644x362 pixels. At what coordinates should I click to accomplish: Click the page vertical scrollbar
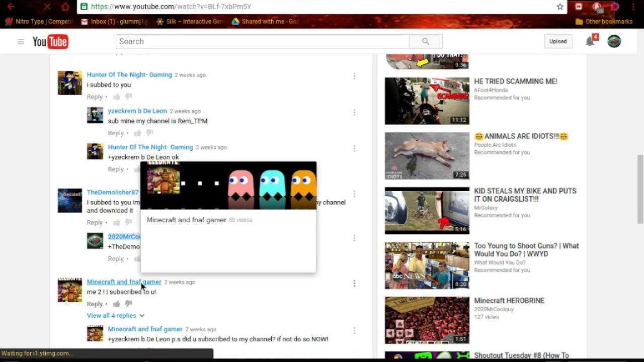click(x=640, y=189)
